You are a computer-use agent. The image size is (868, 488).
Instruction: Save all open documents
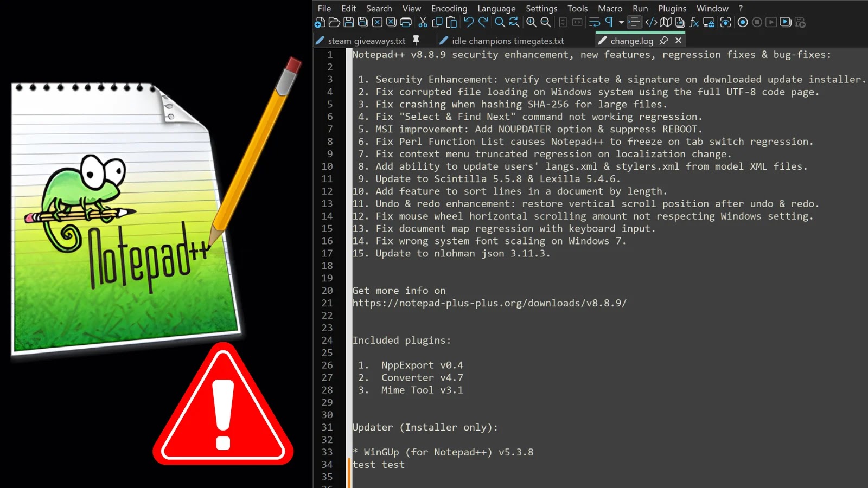(363, 22)
